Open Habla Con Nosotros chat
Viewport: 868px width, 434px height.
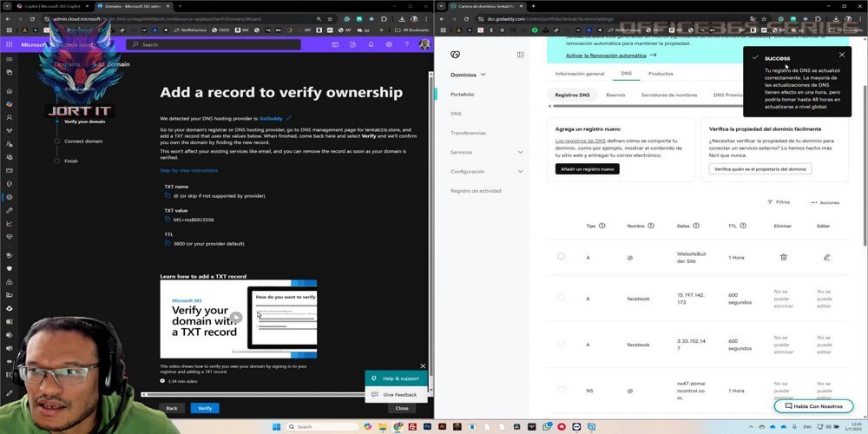[813, 406]
